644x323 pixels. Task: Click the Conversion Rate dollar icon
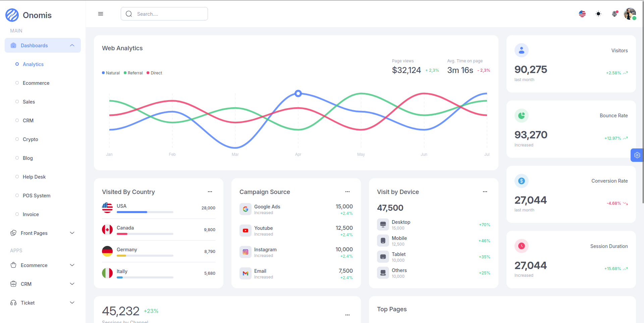522,181
